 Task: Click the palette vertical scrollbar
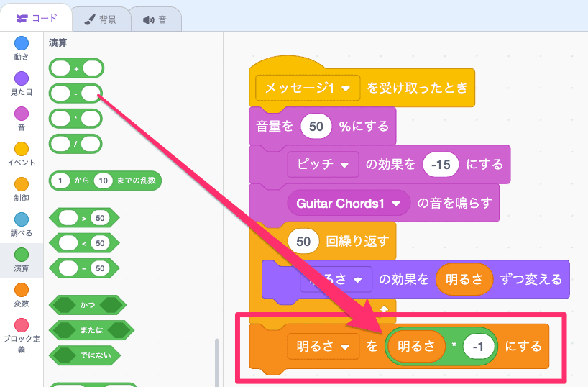pyautogui.click(x=217, y=363)
